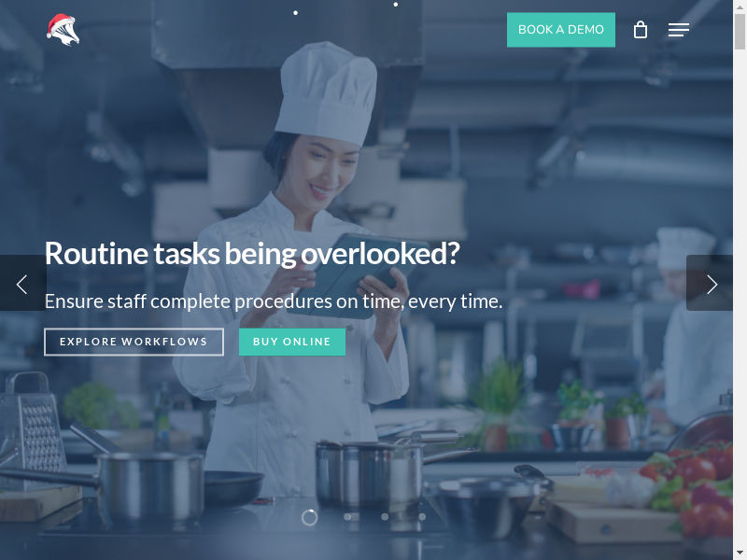Click the chef's white hat in hero image

328,92
